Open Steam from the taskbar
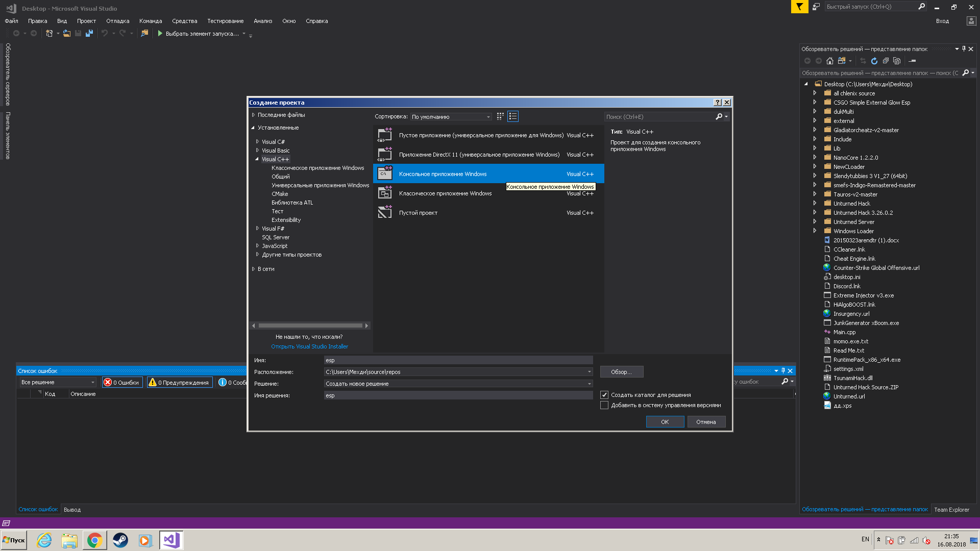 [120, 540]
